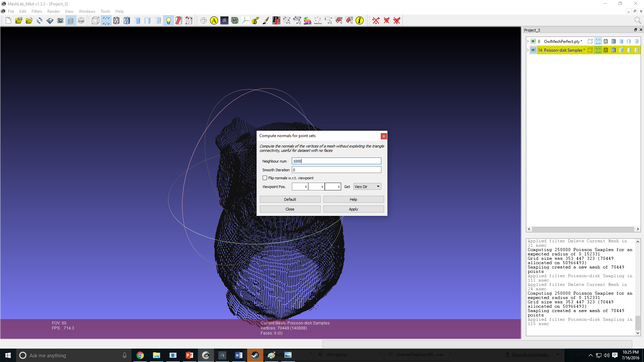This screenshot has height=362, width=644.
Task: Click the Reload mesh icon
Action: (40, 21)
